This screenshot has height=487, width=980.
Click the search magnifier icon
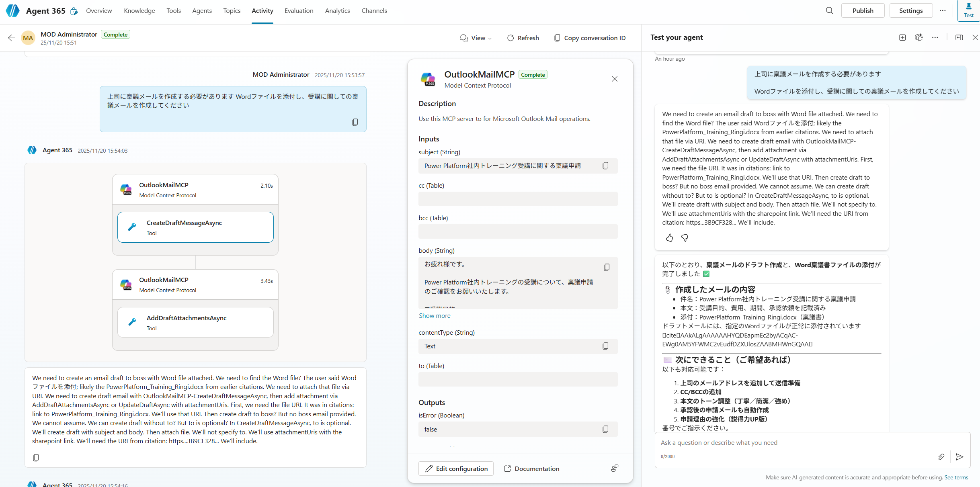[x=829, y=10]
